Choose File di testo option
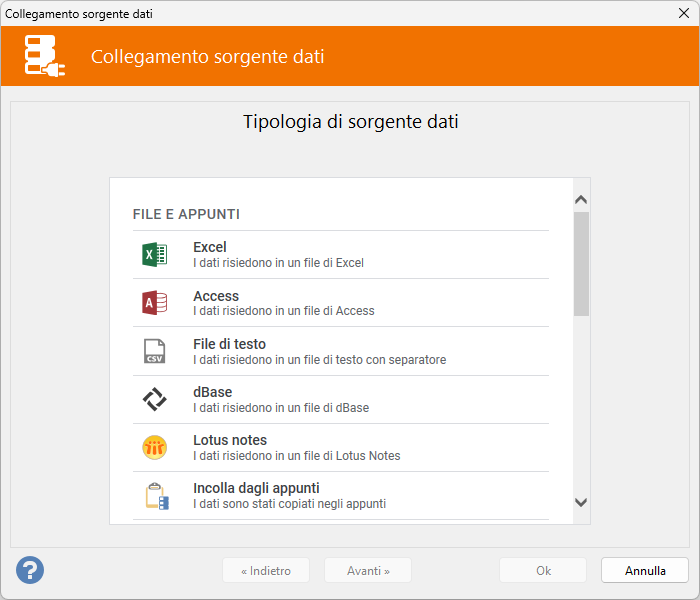This screenshot has width=700, height=600. (x=229, y=344)
